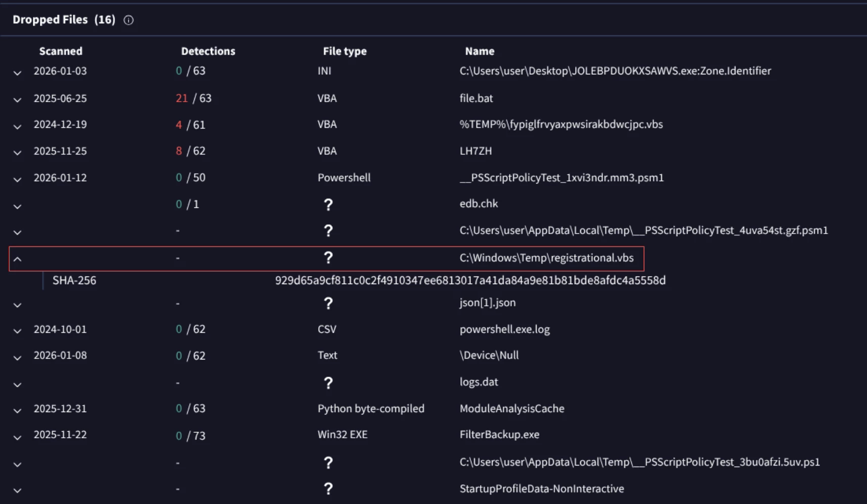Collapse the registrational.vbs row chevron

pos(17,259)
